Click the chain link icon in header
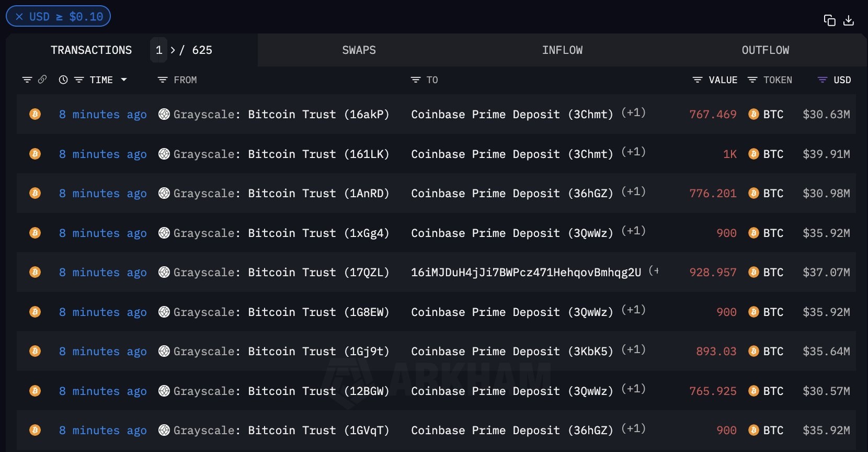Screen dimensions: 868x452 point(42,80)
